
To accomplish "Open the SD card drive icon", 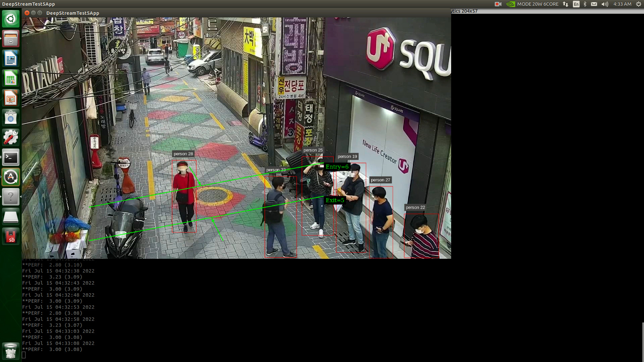I will click(x=11, y=236).
